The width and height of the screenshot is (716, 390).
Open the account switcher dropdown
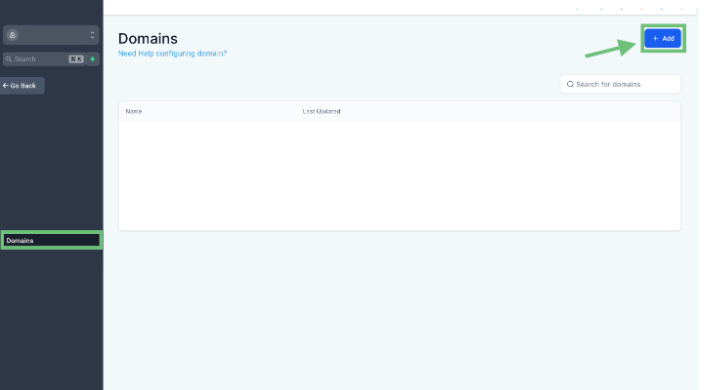[x=51, y=35]
